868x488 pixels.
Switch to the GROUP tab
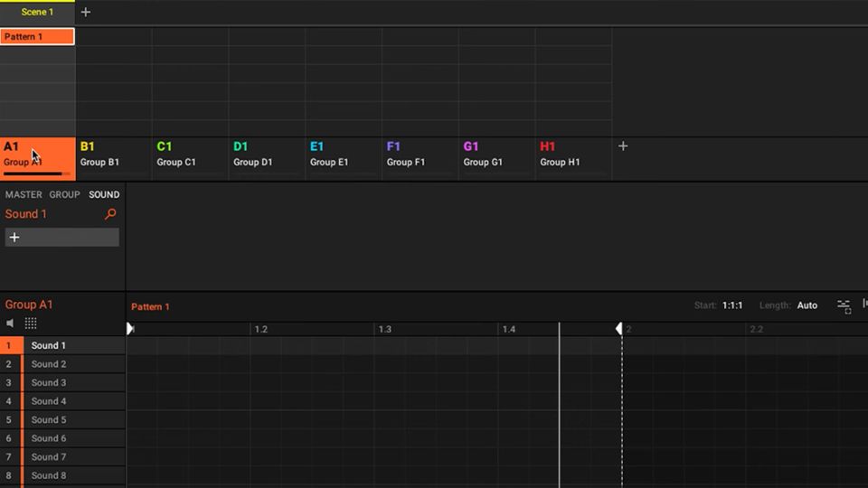[x=64, y=194]
